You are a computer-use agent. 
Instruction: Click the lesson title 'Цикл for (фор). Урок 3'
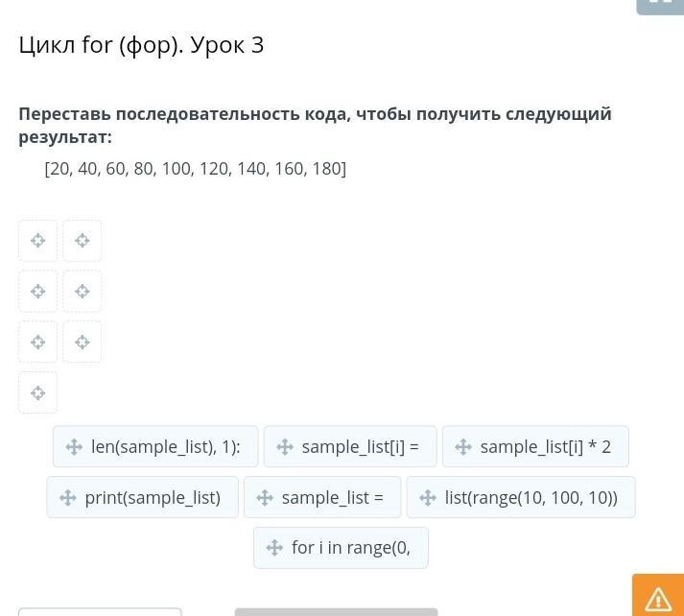point(141,45)
